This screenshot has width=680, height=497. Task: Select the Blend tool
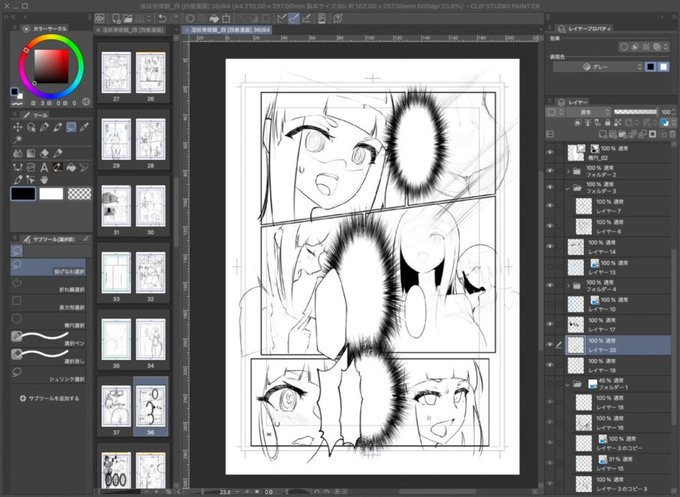(18, 153)
